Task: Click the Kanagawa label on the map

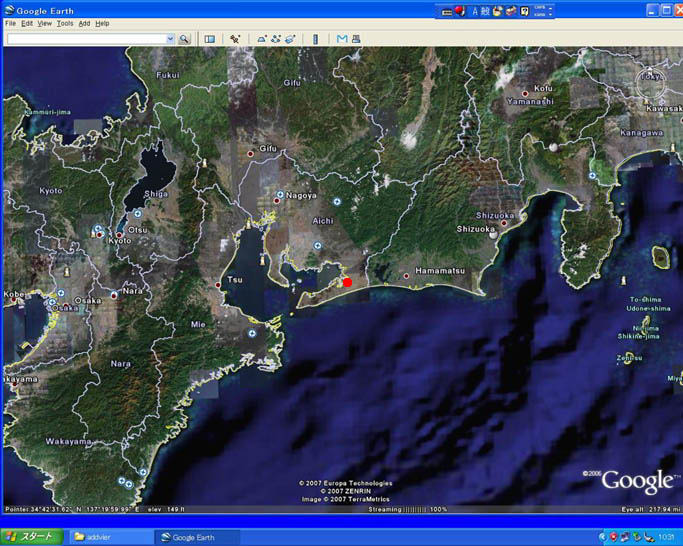Action: (x=642, y=132)
